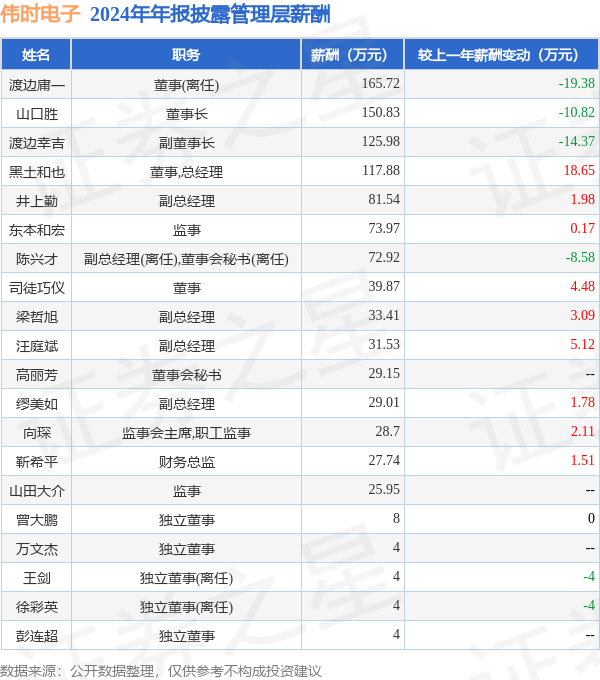Click the change value 0.17

[583, 229]
